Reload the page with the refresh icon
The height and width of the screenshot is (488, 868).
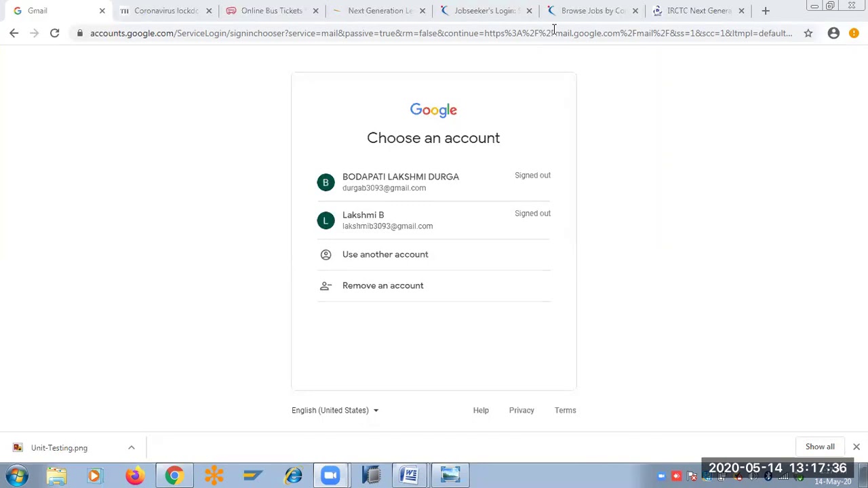point(55,33)
